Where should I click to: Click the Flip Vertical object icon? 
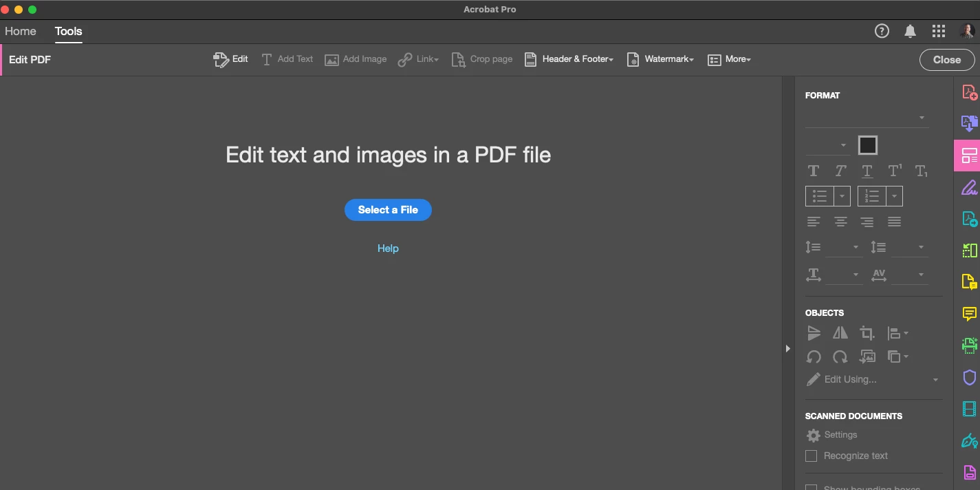point(814,333)
